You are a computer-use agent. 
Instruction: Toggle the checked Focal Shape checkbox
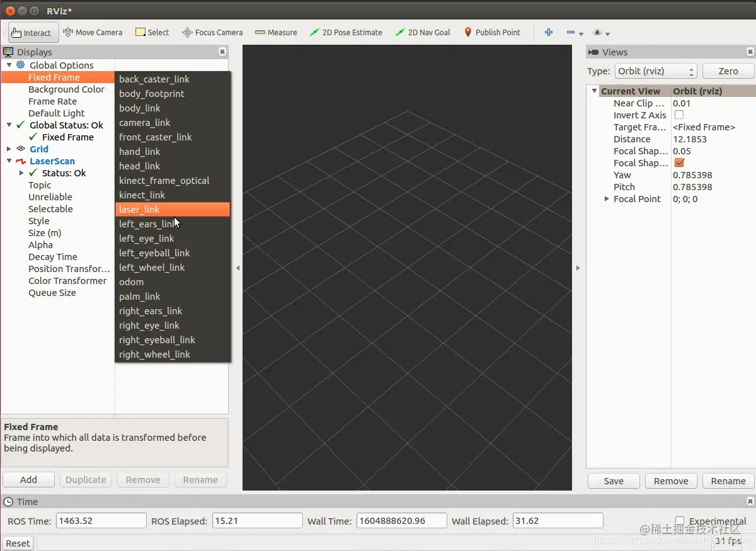[679, 163]
